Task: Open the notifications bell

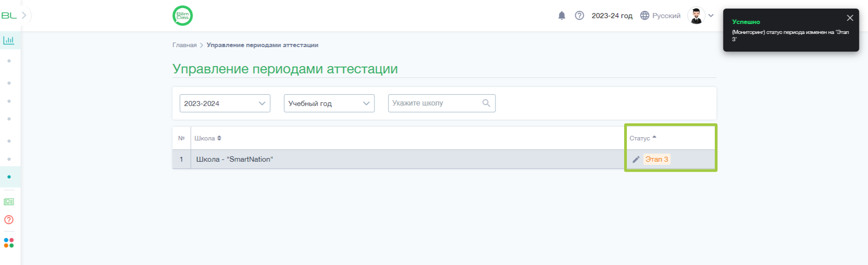Action: coord(562,16)
